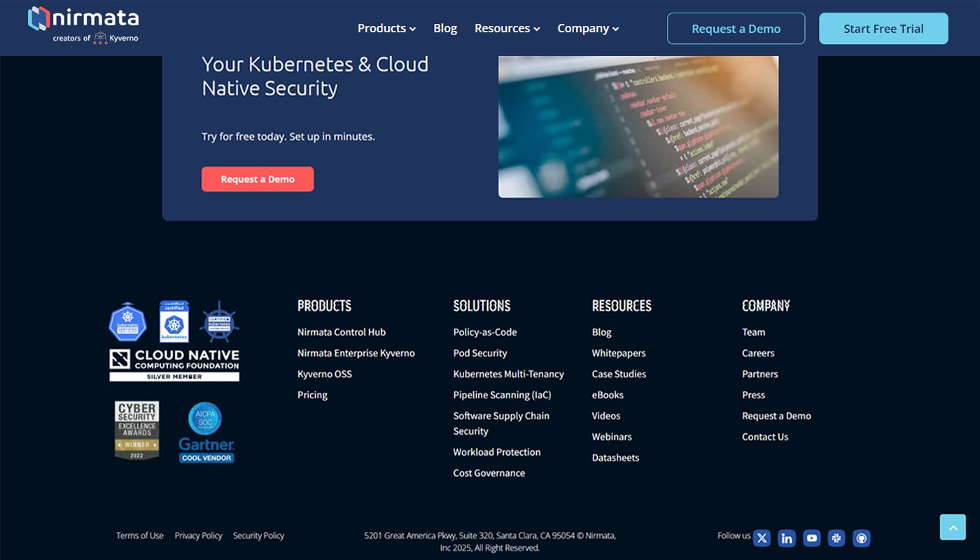Open Kyverno OSS footer link
Screen dimensions: 980x560
click(x=325, y=374)
